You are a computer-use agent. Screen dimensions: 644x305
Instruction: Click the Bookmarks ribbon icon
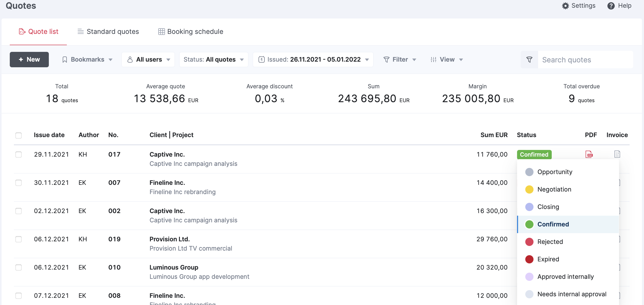(65, 60)
